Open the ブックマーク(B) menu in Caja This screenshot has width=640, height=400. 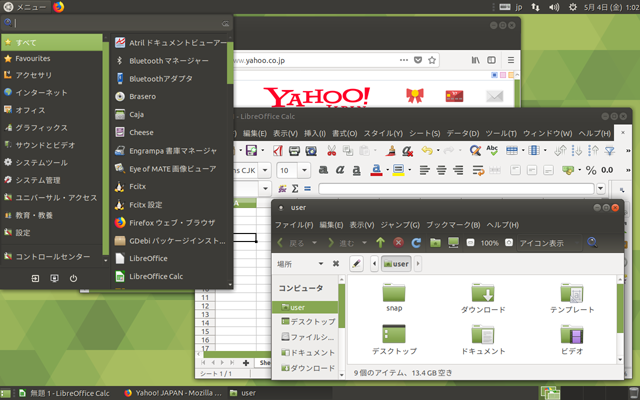[x=453, y=225]
